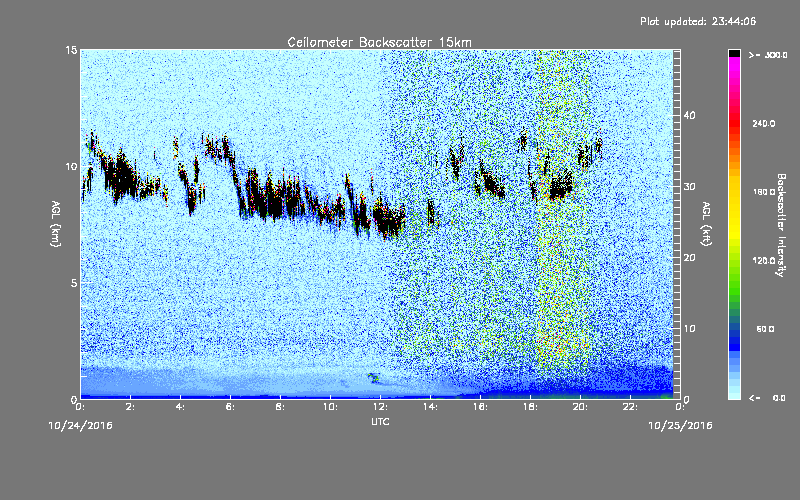
Task: Click the 40 kft right axis tick label
Action: pos(689,115)
